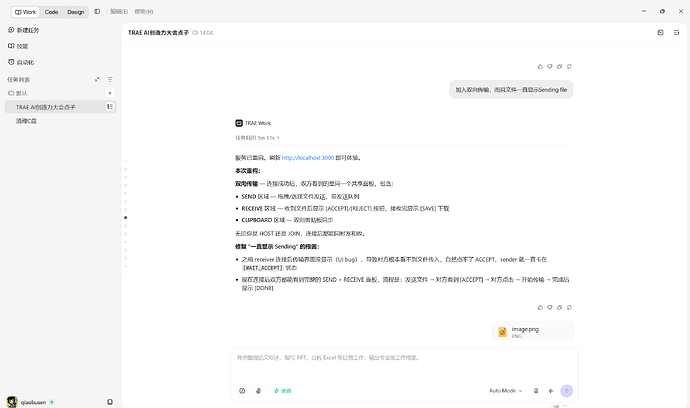Toggle the icon beside qiaobusen username

point(110,402)
